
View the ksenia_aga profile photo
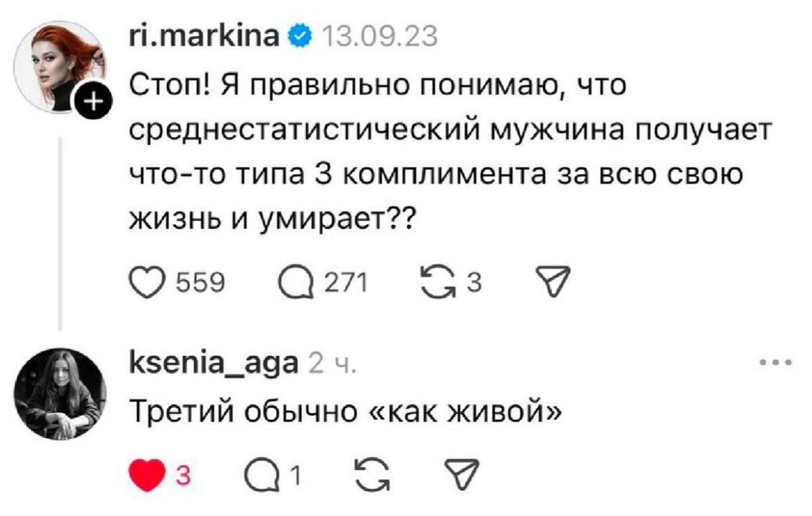click(x=64, y=397)
